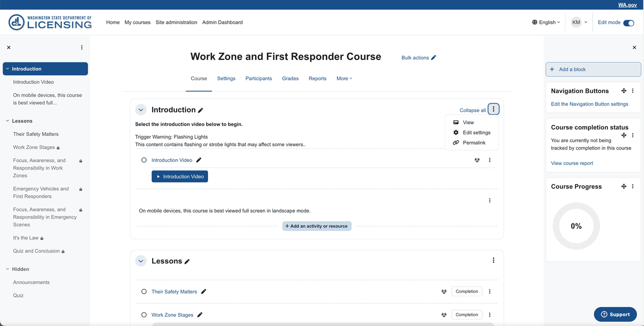The height and width of the screenshot is (326, 644).
Task: Open the Lessons section three-dot menu
Action: coord(493,260)
